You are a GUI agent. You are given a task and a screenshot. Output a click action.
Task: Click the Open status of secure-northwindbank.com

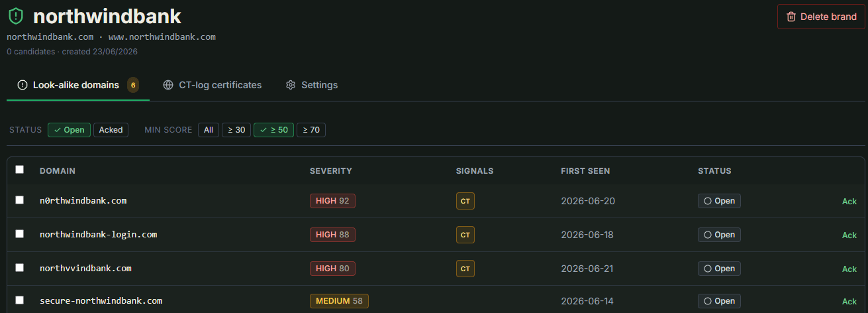pos(719,300)
